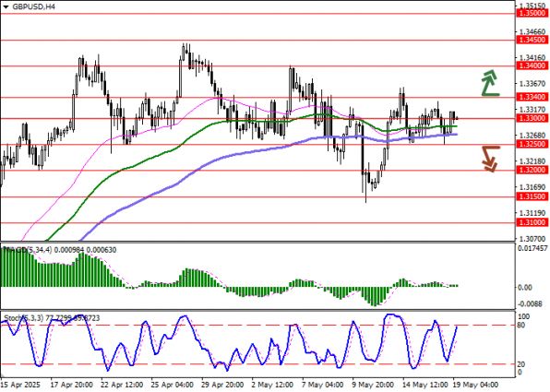Viewport: 550px width, 392px height.
Task: Click the 14 May 12:00 time label
Action: 425,385
